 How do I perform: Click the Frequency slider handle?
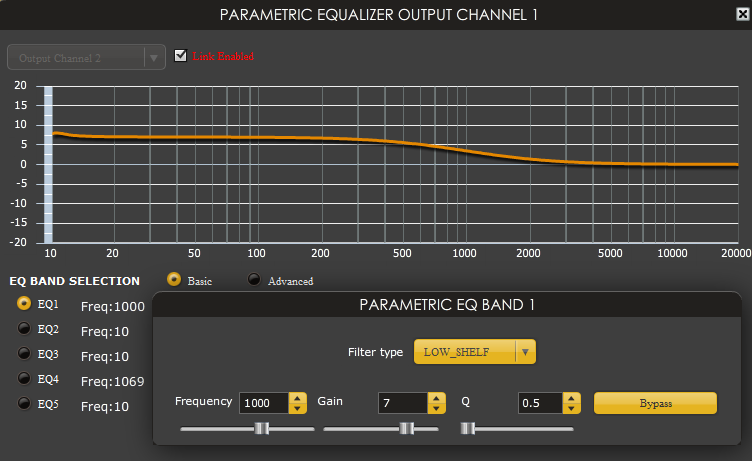coord(261,428)
